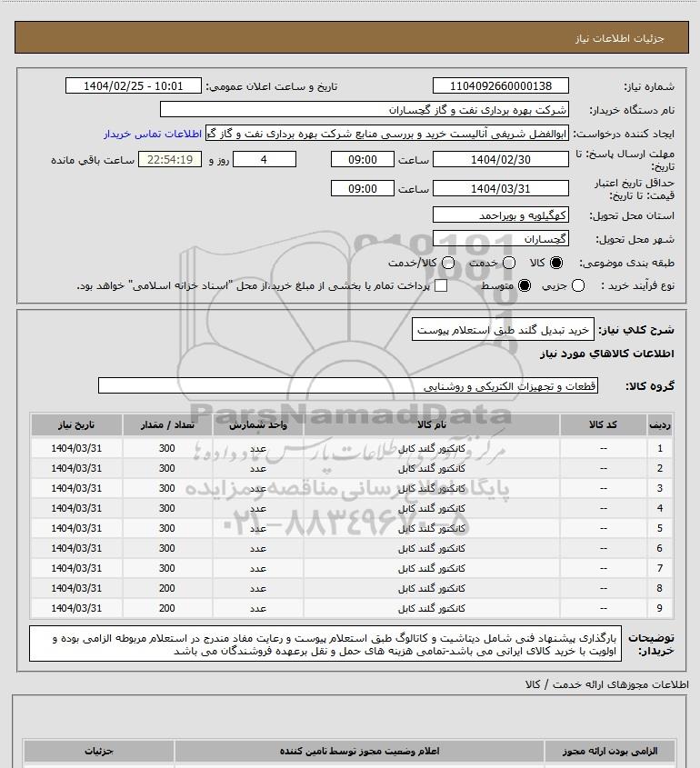
Task: Select item name in row 3
Action: [x=432, y=488]
